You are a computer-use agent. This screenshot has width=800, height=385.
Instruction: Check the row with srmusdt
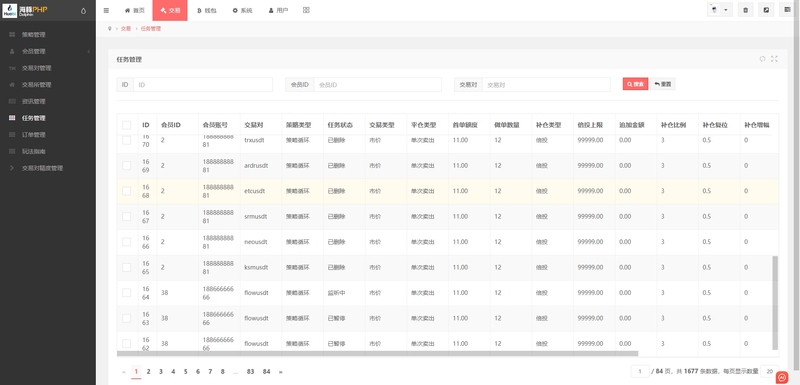(x=127, y=217)
